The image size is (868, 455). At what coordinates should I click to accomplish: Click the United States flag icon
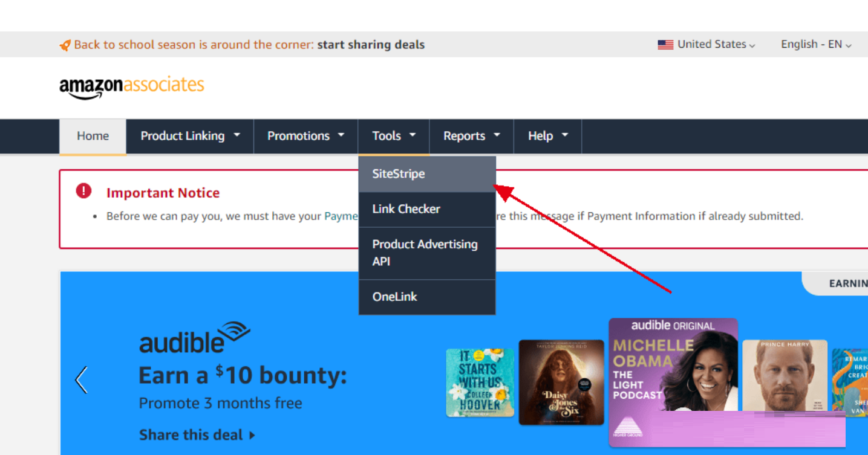pyautogui.click(x=665, y=45)
